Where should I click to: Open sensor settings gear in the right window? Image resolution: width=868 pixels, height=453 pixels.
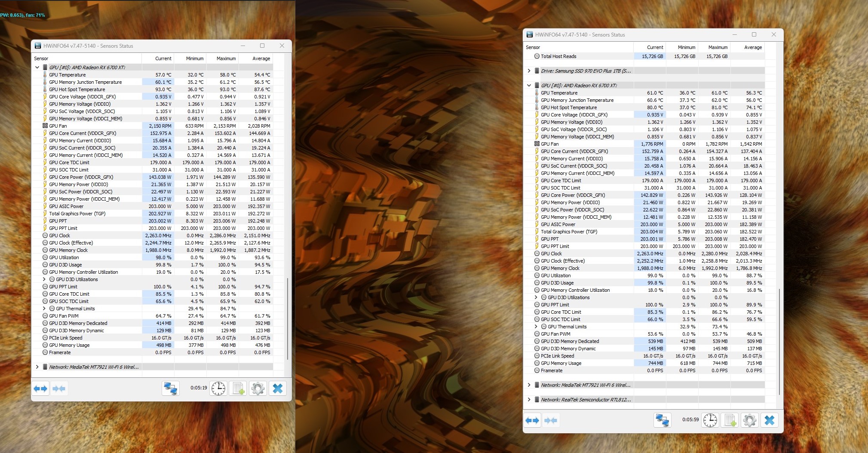[750, 420]
